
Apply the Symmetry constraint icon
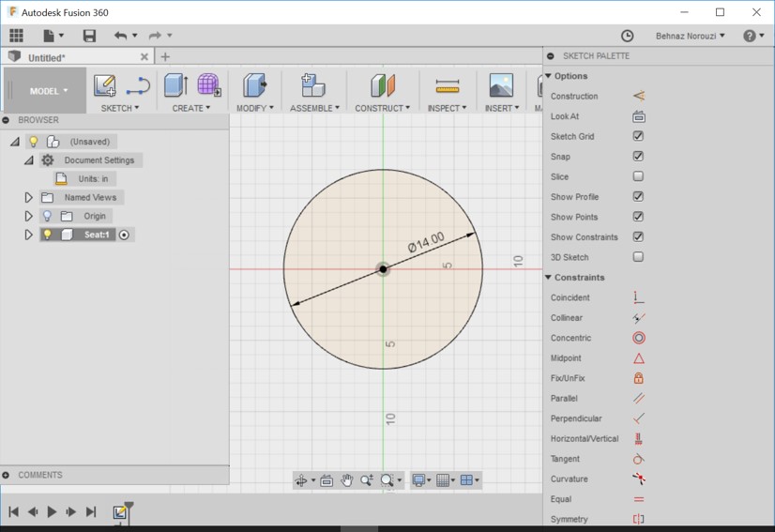pos(639,519)
